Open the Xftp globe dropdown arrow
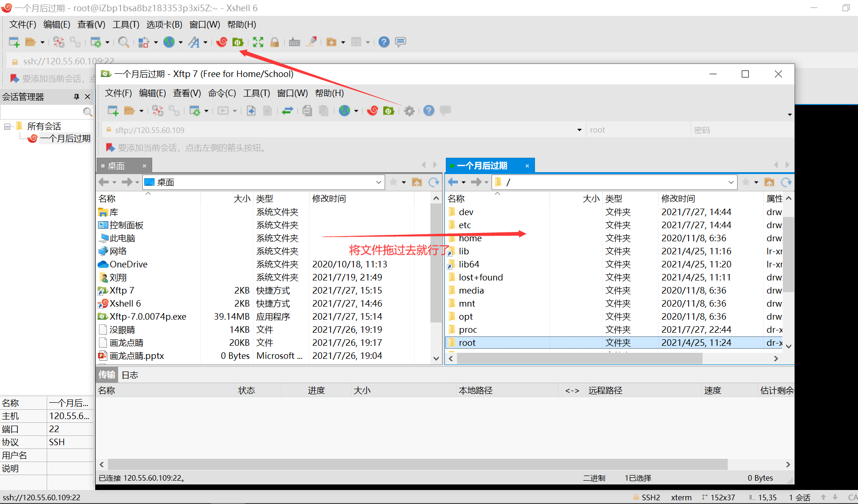The width and height of the screenshot is (858, 504). click(356, 111)
